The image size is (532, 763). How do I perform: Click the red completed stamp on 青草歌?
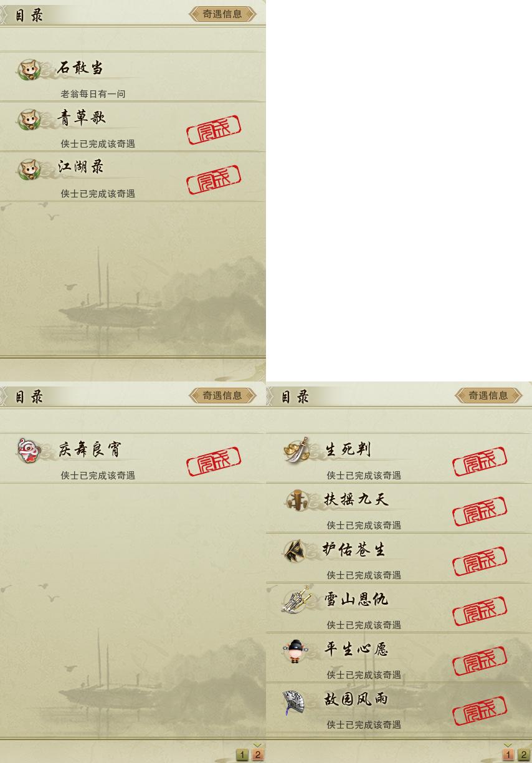[x=214, y=130]
